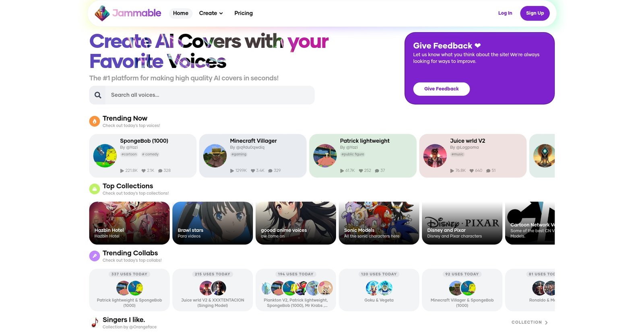Click the white Give Feedback button
Viewport: 644px width, 335px height.
[x=442, y=89]
